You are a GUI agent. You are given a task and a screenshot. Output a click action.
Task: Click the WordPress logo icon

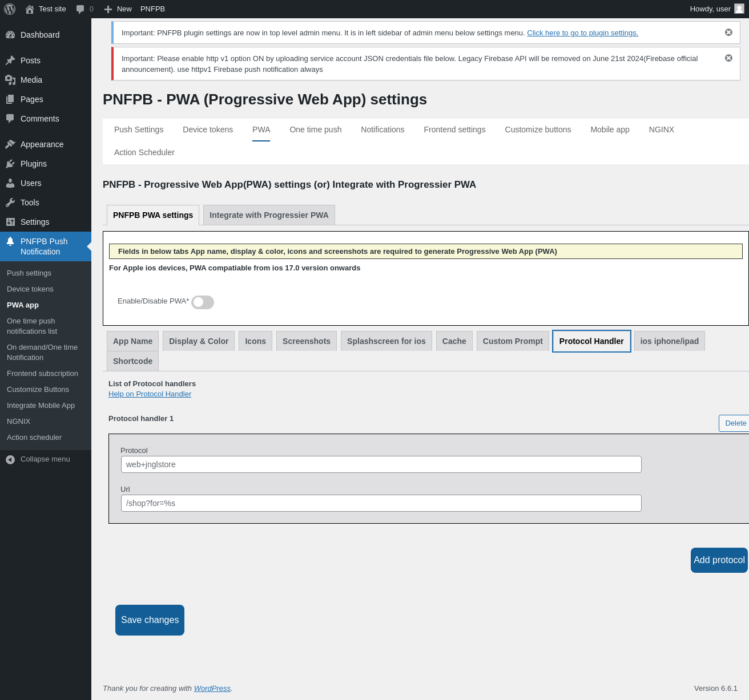point(10,9)
